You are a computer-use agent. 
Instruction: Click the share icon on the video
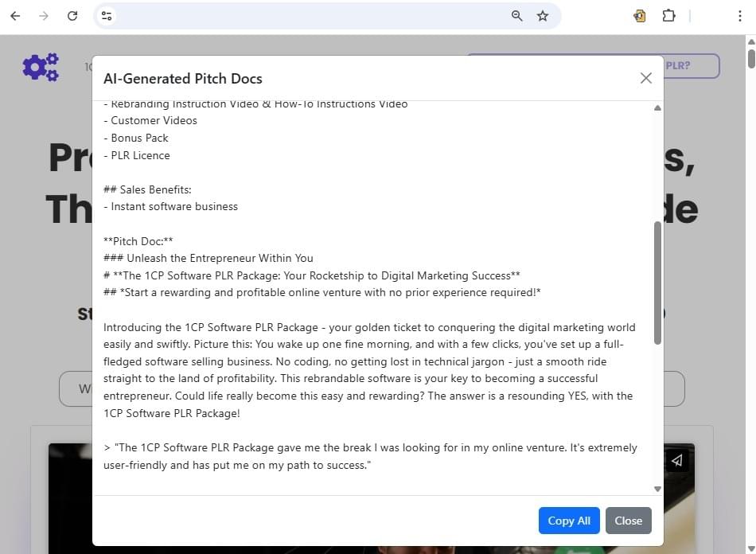pyautogui.click(x=677, y=460)
